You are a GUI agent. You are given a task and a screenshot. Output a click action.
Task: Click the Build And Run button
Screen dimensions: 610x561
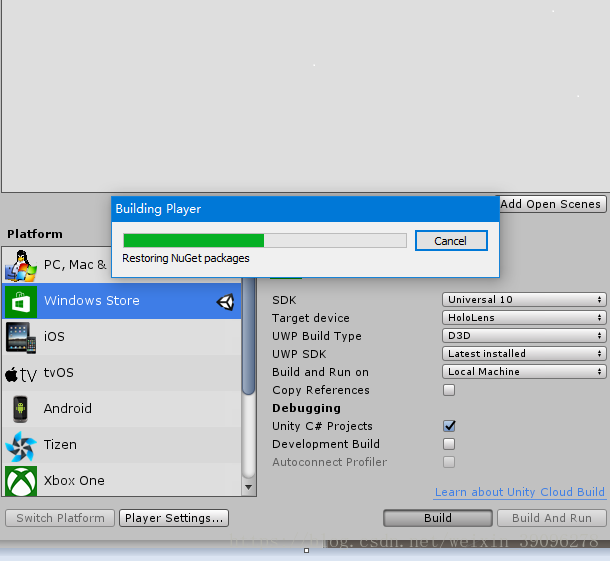click(x=552, y=518)
